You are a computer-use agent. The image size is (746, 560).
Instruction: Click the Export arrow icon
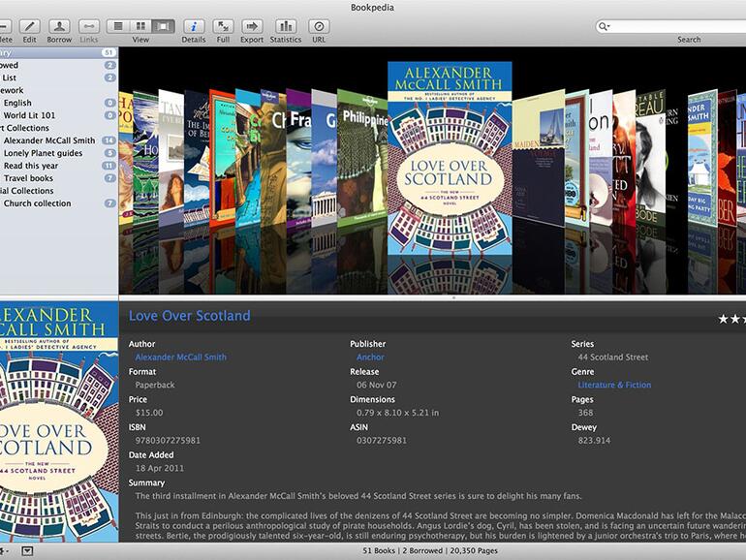point(252,26)
